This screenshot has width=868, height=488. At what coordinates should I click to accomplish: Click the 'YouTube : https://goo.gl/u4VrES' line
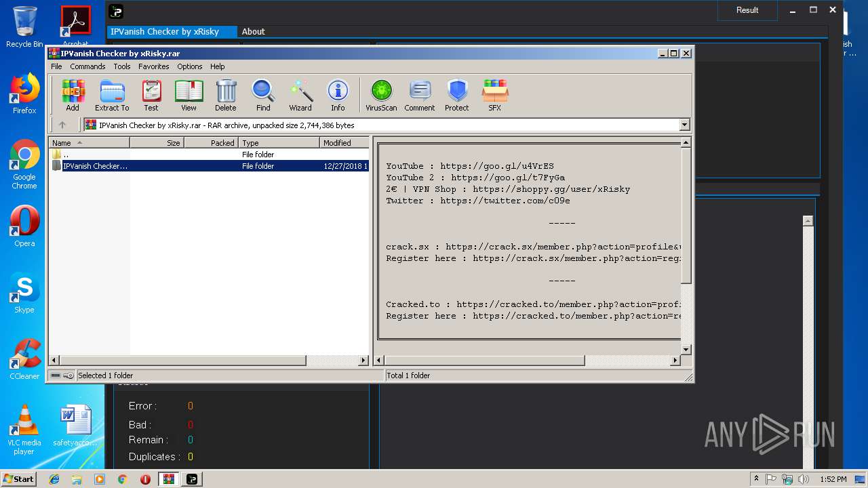point(470,166)
